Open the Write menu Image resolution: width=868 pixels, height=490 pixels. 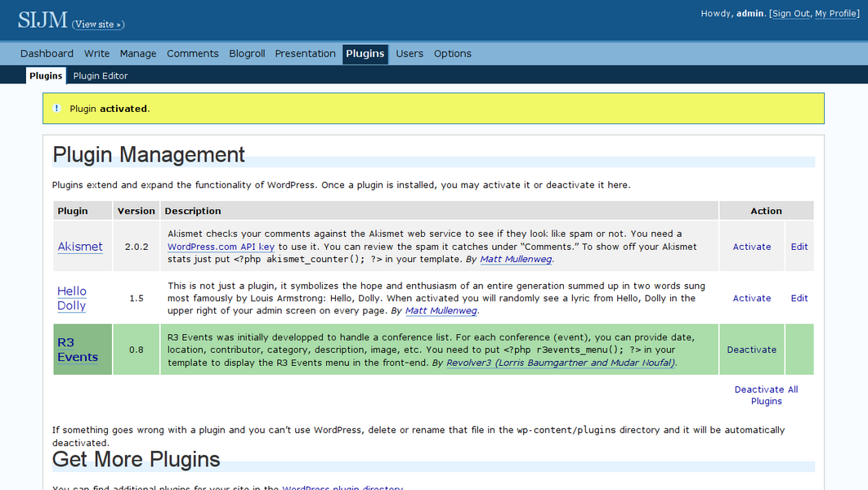tap(97, 54)
